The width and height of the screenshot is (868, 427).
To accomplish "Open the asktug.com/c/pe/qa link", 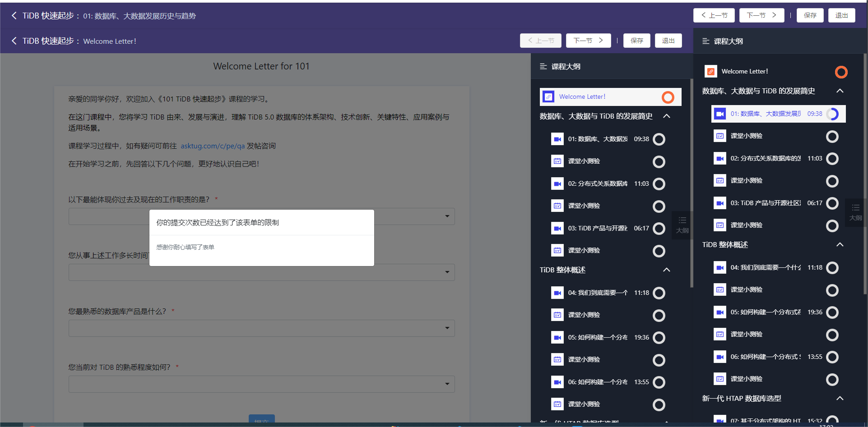I will point(213,146).
